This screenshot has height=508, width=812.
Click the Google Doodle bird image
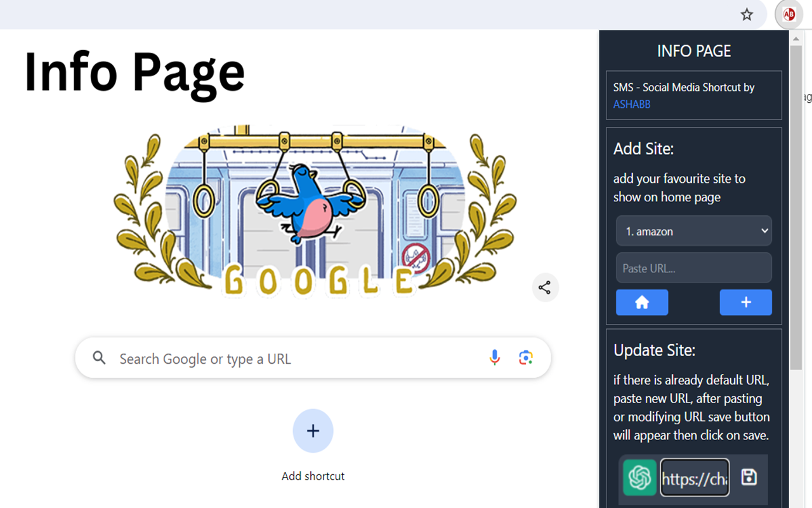(311, 204)
